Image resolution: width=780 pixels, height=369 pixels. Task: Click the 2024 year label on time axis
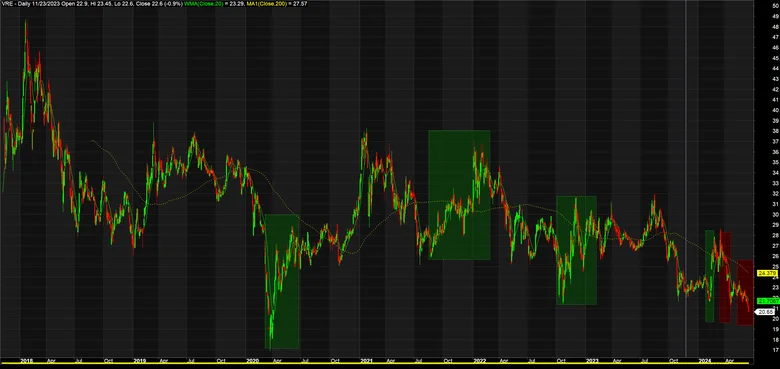(704, 360)
